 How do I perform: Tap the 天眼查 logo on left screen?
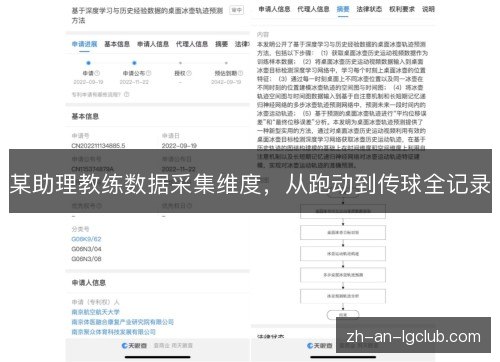[x=134, y=346]
